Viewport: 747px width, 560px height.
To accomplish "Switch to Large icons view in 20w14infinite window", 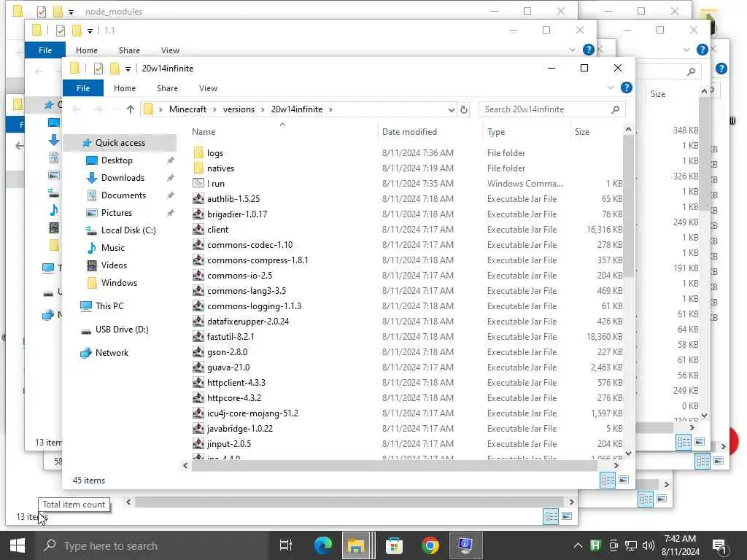I will click(x=624, y=480).
